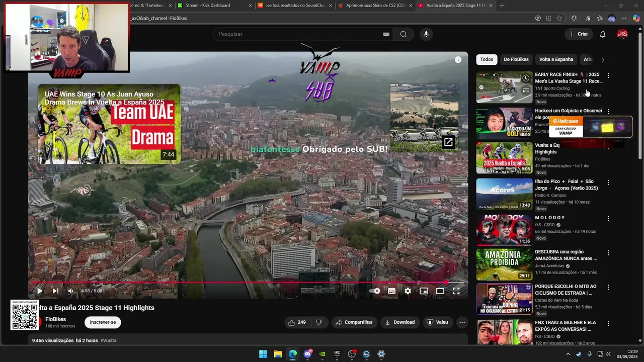644x362 pixels.
Task: Select the De FloBikes filter chip
Action: pos(516,59)
